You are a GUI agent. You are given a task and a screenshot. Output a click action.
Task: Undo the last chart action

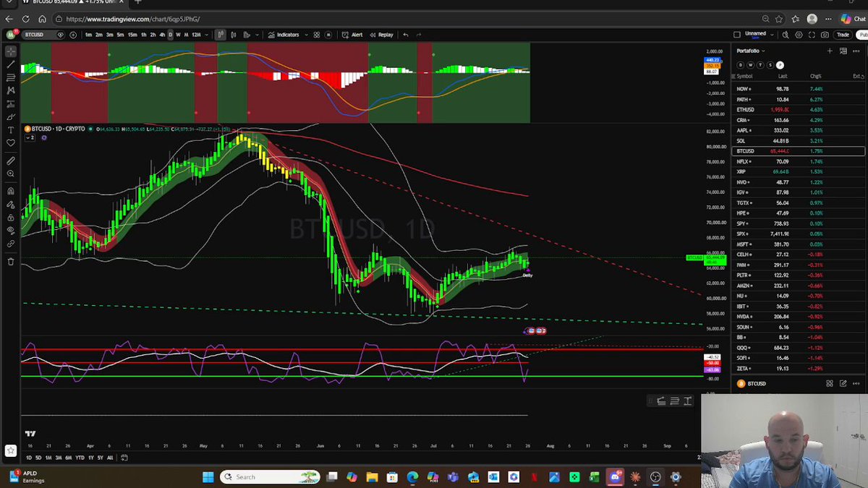(405, 35)
